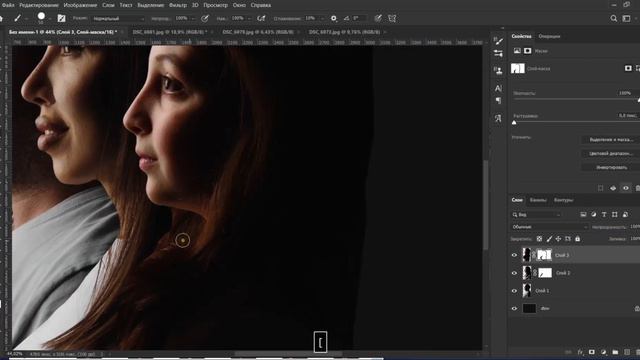This screenshot has width=640, height=360.
Task: Filter layers by type T icon
Action: [x=604, y=215]
